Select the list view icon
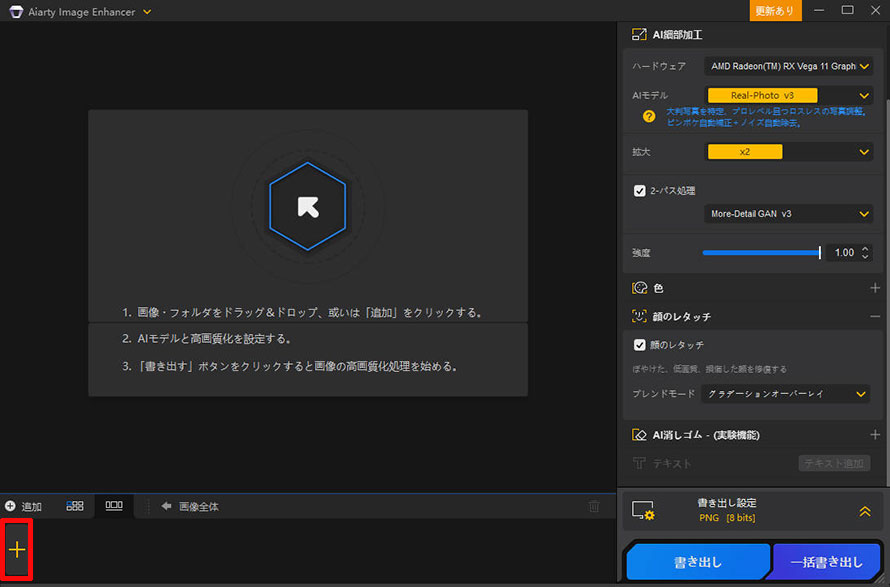The width and height of the screenshot is (890, 587). 113,506
